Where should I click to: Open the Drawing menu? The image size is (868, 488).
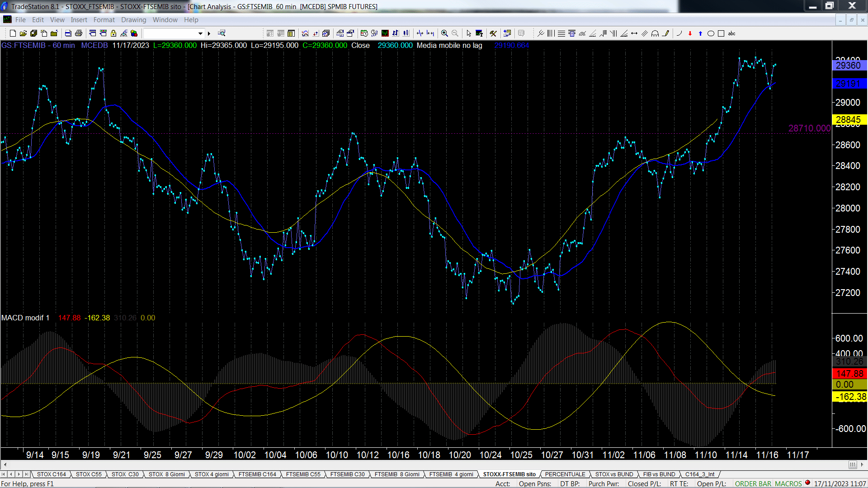[133, 20]
